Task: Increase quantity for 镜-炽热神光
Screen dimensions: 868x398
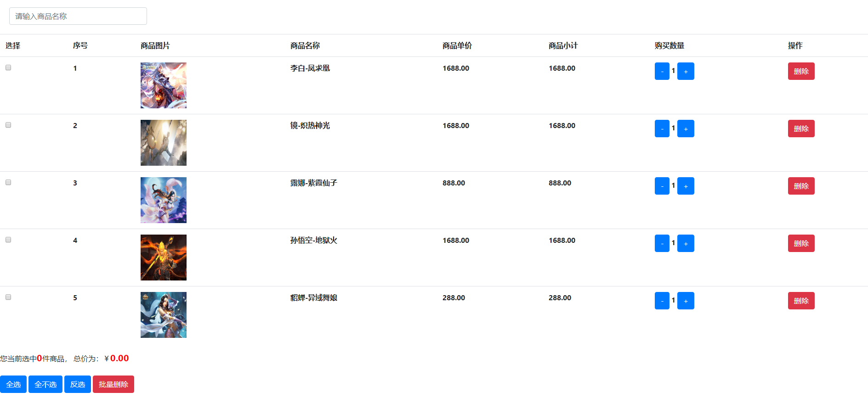Action: coord(686,129)
